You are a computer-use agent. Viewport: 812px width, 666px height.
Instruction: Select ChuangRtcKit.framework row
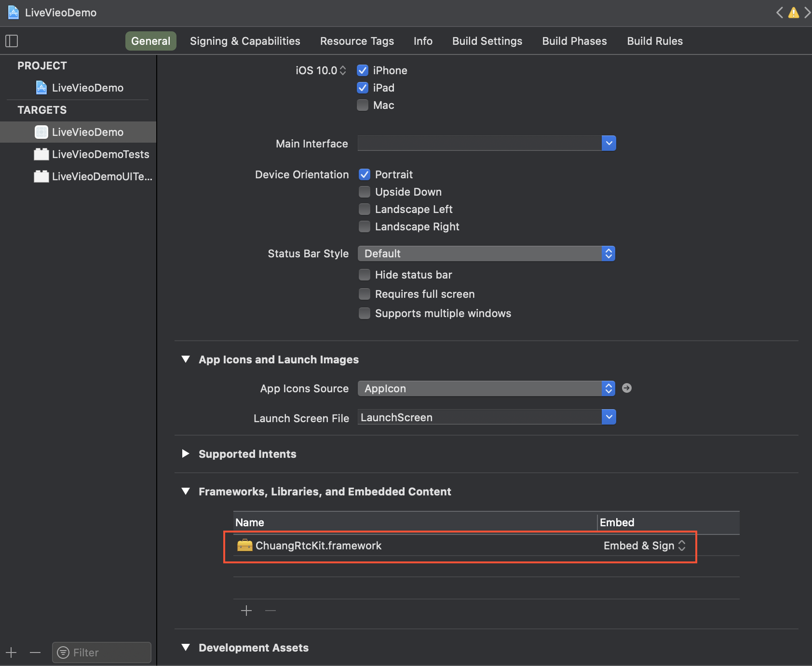tap(487, 546)
